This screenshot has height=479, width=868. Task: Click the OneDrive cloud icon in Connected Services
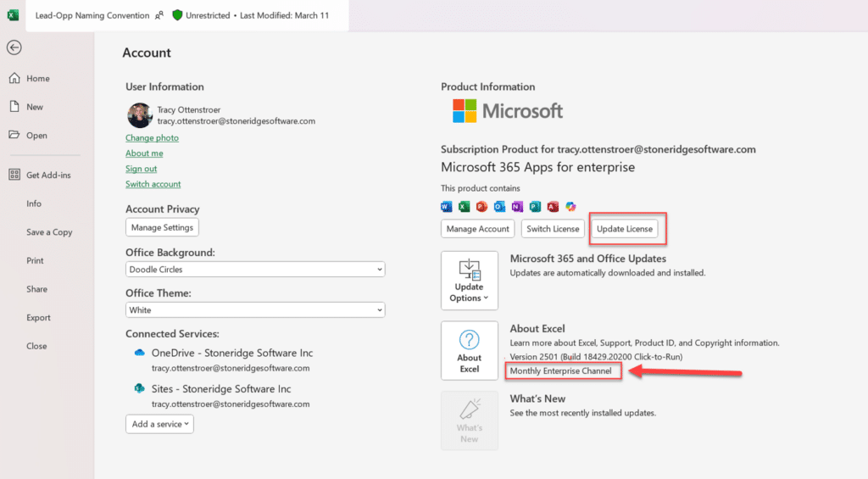(140, 353)
